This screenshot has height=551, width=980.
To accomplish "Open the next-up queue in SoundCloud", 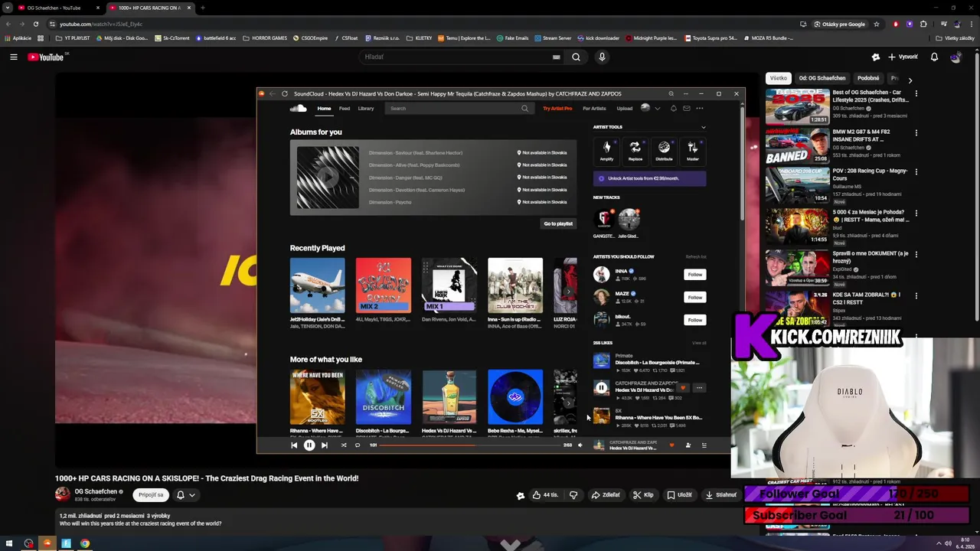I will (704, 445).
